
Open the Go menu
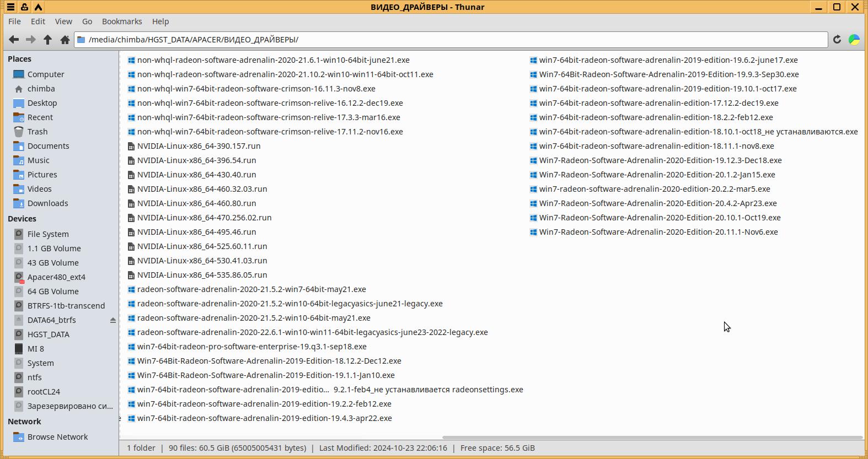[87, 21]
